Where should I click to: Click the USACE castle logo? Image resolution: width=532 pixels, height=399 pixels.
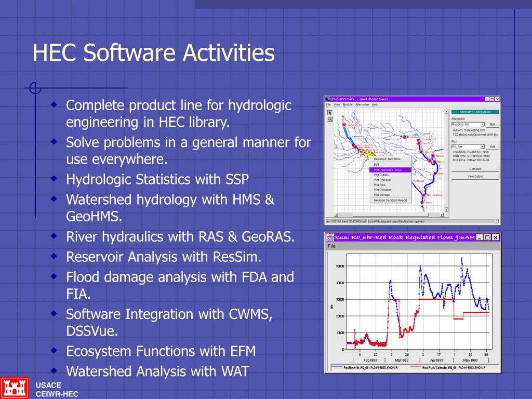click(x=14, y=388)
